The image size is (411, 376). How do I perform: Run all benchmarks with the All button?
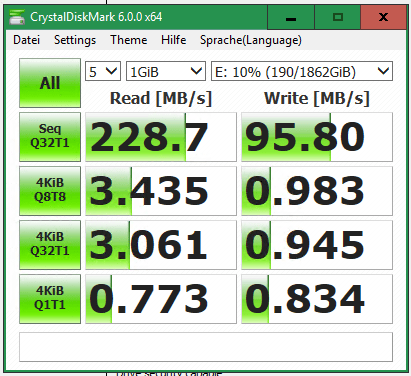point(50,83)
